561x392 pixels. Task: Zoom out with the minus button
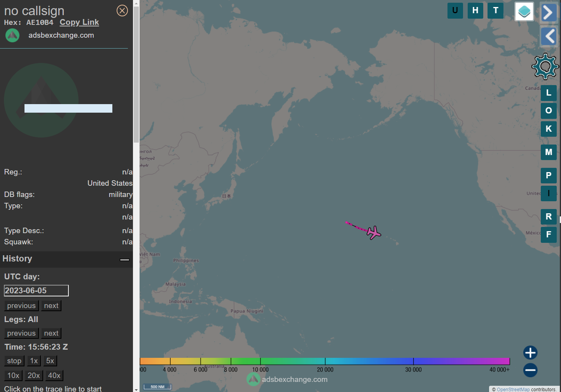(x=530, y=370)
